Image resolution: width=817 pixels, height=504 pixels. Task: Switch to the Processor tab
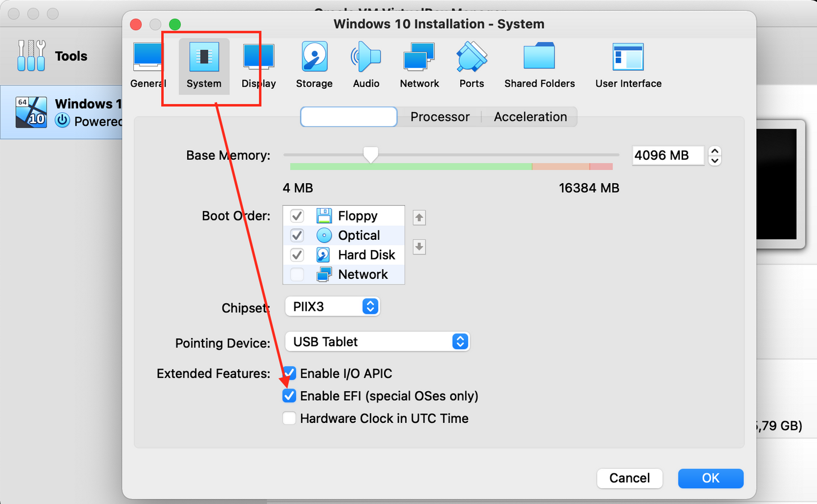pos(440,117)
